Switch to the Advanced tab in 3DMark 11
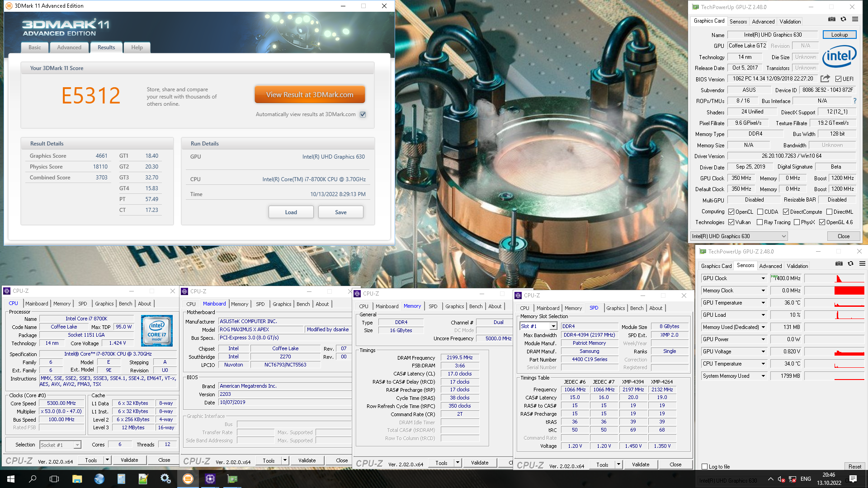868x488 pixels. pos(69,47)
